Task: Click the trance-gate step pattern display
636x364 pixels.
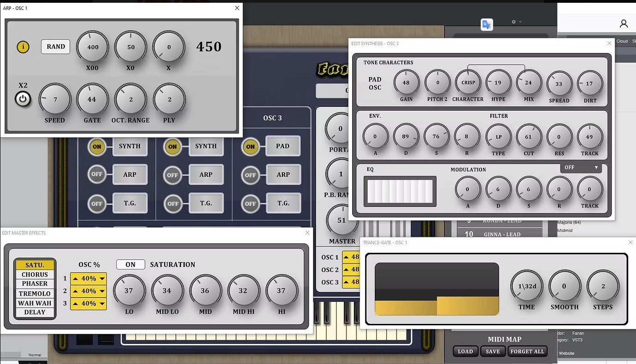Action: pos(436,289)
